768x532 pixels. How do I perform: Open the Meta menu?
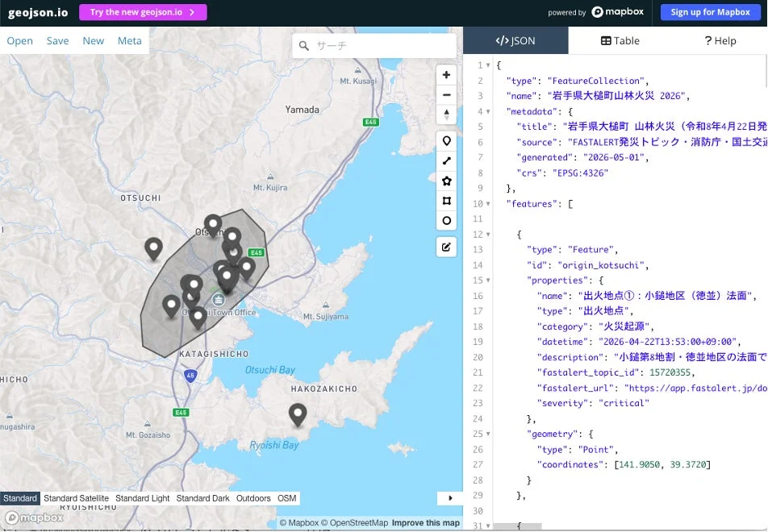[x=129, y=41]
